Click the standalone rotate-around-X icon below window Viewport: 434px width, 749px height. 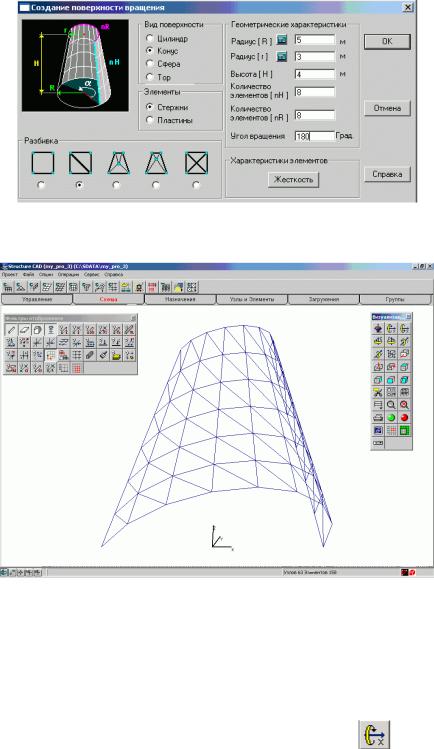tap(375, 735)
